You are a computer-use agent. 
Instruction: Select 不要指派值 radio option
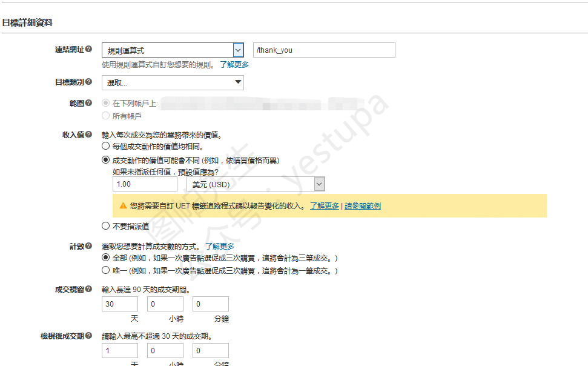106,225
